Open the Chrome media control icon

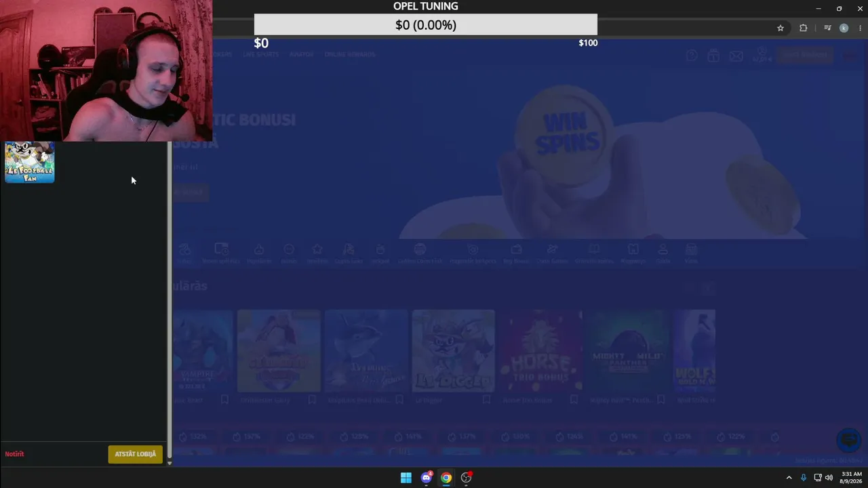coord(827,28)
